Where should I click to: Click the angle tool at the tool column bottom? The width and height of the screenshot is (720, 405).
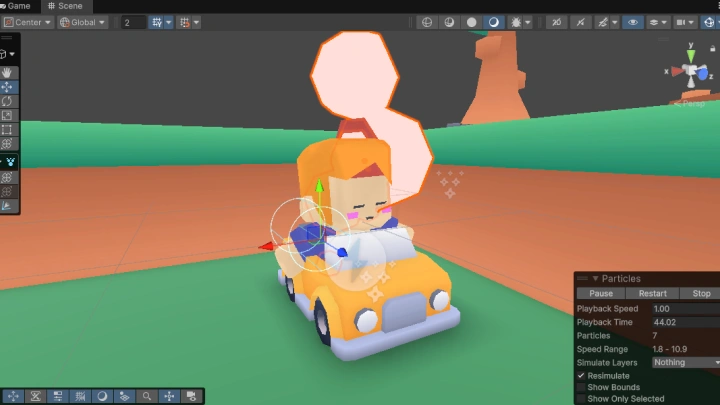click(7, 206)
